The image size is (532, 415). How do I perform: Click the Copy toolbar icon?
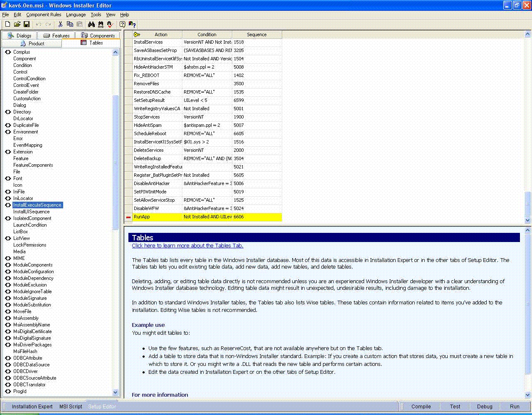70,25
